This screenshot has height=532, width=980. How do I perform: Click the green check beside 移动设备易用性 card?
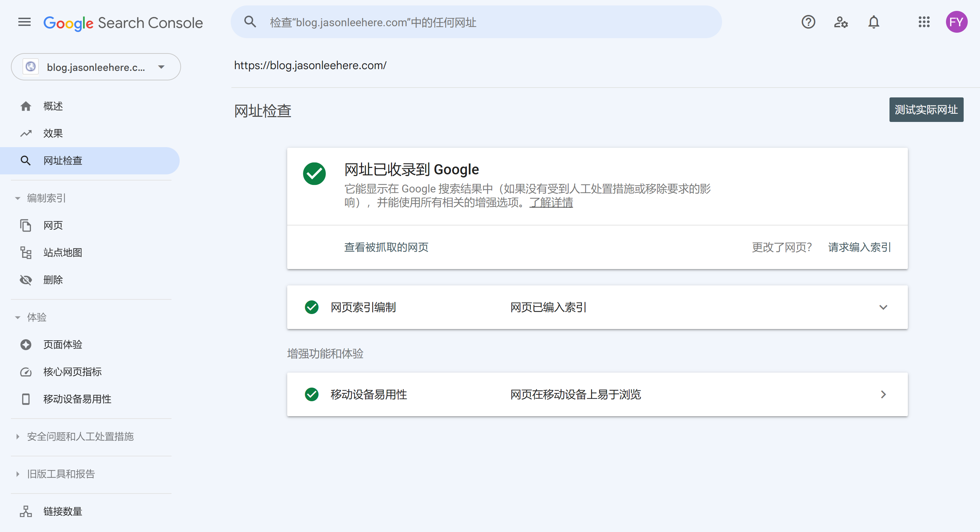(x=312, y=394)
